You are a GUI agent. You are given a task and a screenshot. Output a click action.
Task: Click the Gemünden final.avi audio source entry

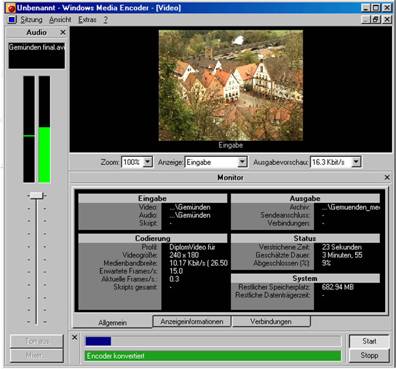click(x=37, y=47)
